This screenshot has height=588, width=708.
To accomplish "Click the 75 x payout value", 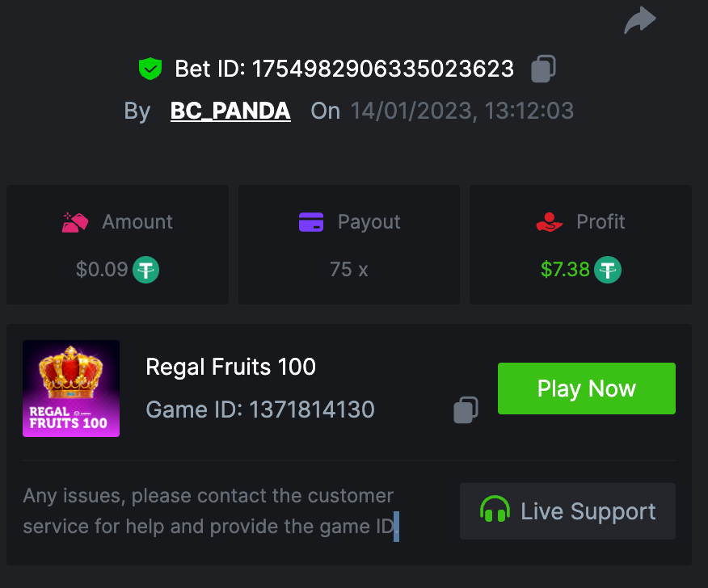I will coord(348,269).
